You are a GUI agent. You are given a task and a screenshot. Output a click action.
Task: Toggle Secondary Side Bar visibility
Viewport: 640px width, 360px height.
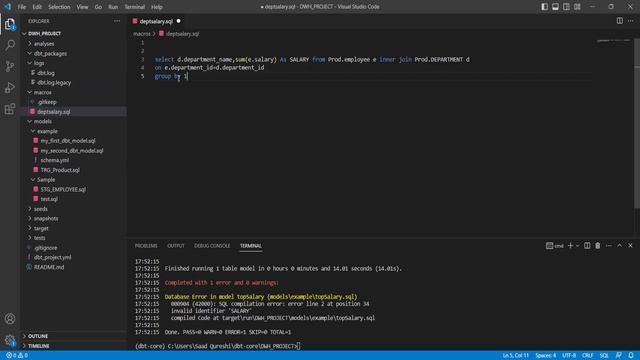click(566, 7)
